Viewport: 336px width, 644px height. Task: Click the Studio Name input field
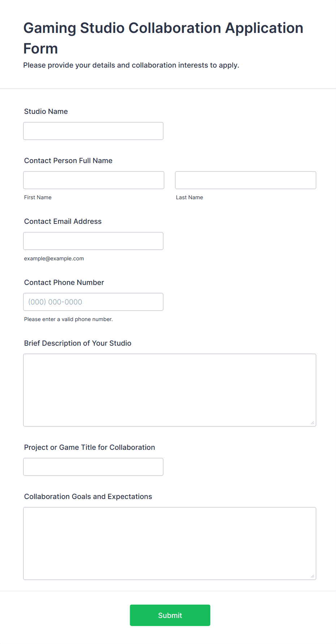(93, 131)
